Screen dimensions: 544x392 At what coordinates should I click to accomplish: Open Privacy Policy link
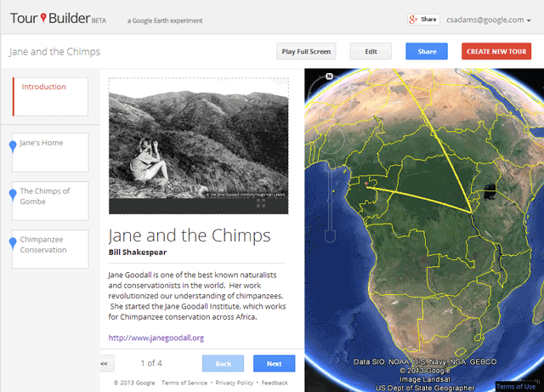(235, 383)
